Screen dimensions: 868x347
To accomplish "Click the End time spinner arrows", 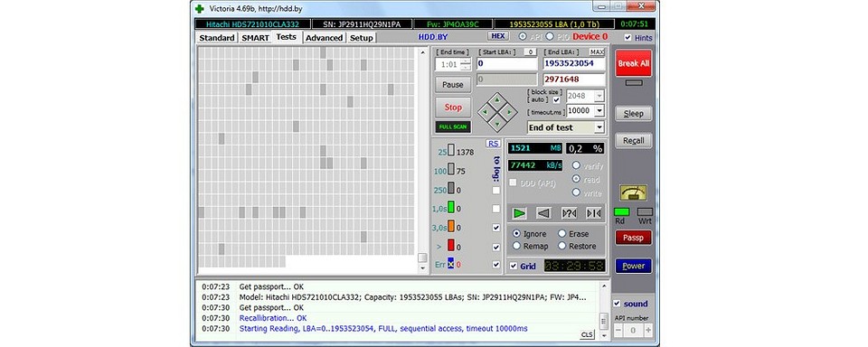I will point(466,65).
